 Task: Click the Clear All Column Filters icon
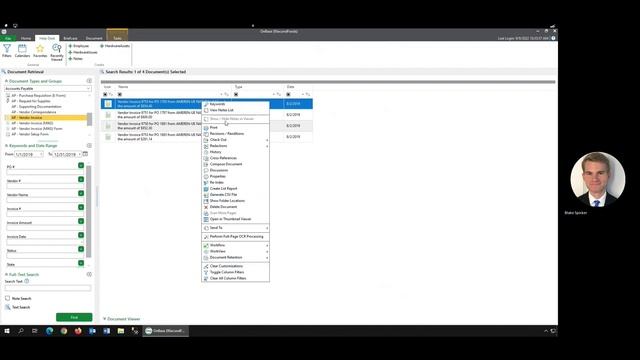tap(206, 278)
